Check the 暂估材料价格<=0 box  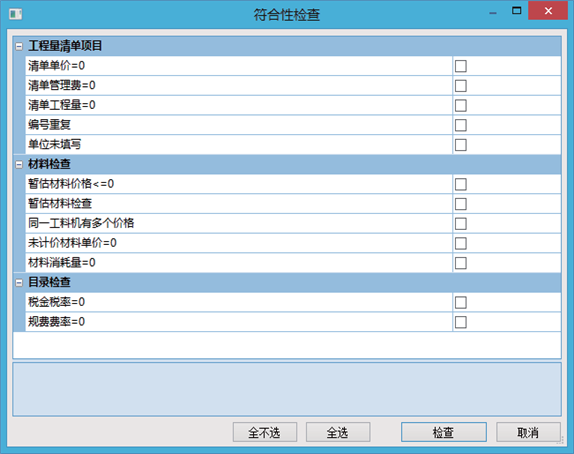tap(461, 184)
